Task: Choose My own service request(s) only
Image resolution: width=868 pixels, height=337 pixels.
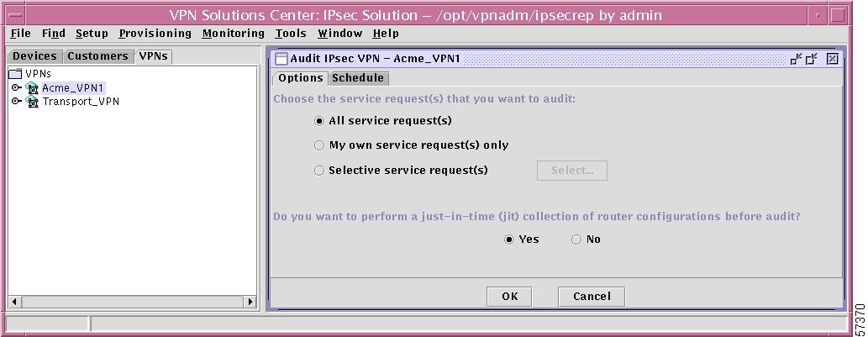Action: pos(318,145)
